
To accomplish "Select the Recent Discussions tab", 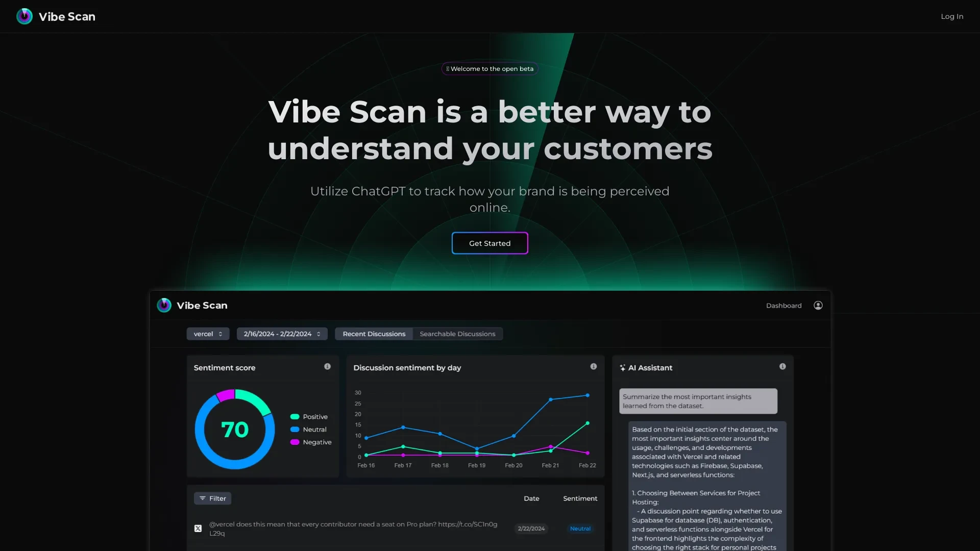I will 374,334.
